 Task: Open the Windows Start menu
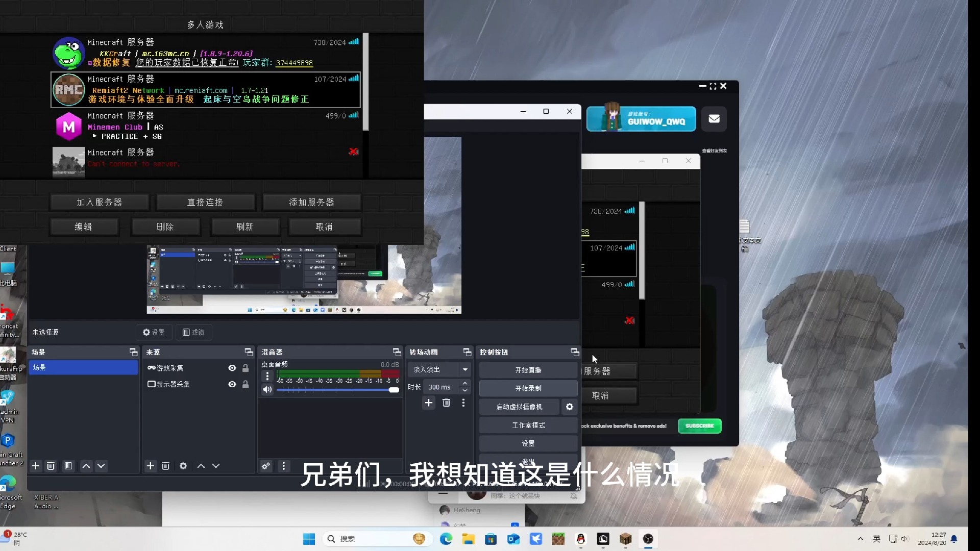coord(309,539)
